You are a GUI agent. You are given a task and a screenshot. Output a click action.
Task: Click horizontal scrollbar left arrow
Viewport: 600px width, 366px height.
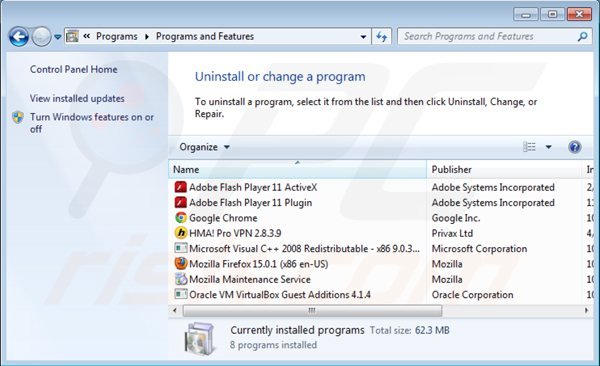pos(175,310)
